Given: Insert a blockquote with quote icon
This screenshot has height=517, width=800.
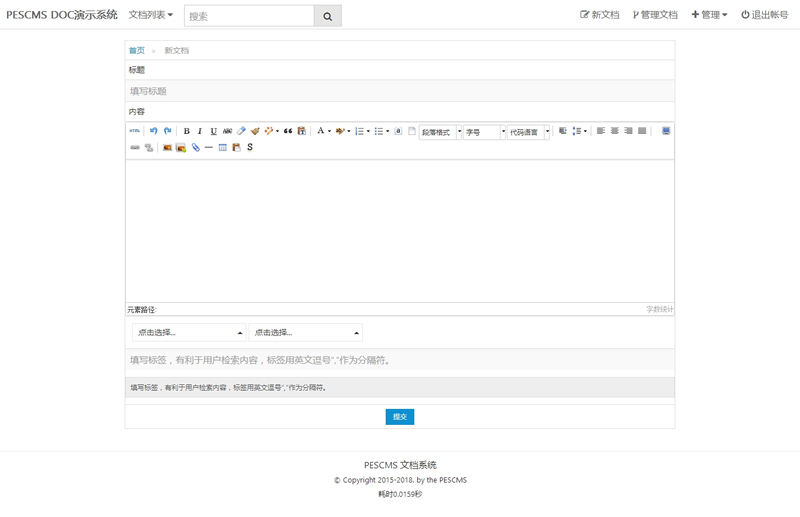Looking at the screenshot, I should click(x=288, y=131).
